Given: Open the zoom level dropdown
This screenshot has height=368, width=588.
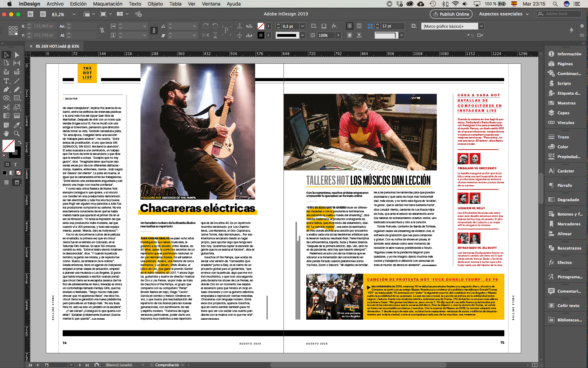Looking at the screenshot, I should point(74,14).
